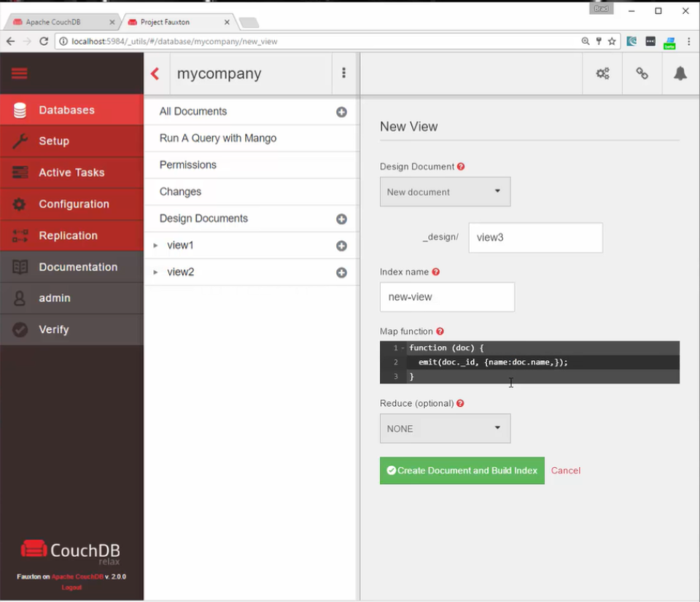The height and width of the screenshot is (602, 700).
Task: Click the gears settings icon top right
Action: click(x=602, y=73)
